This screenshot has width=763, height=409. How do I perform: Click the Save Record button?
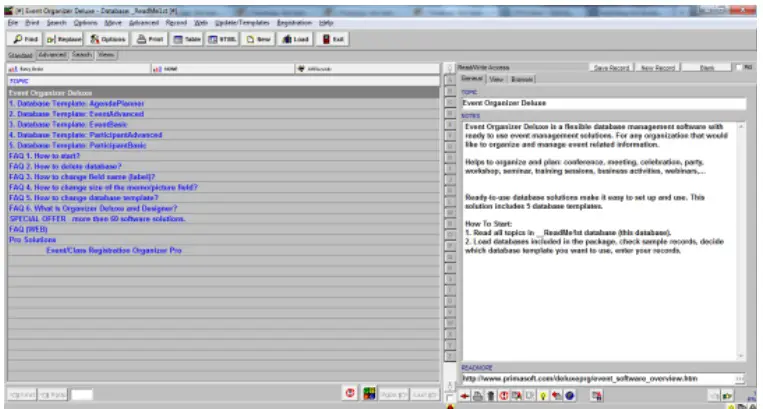coord(611,68)
